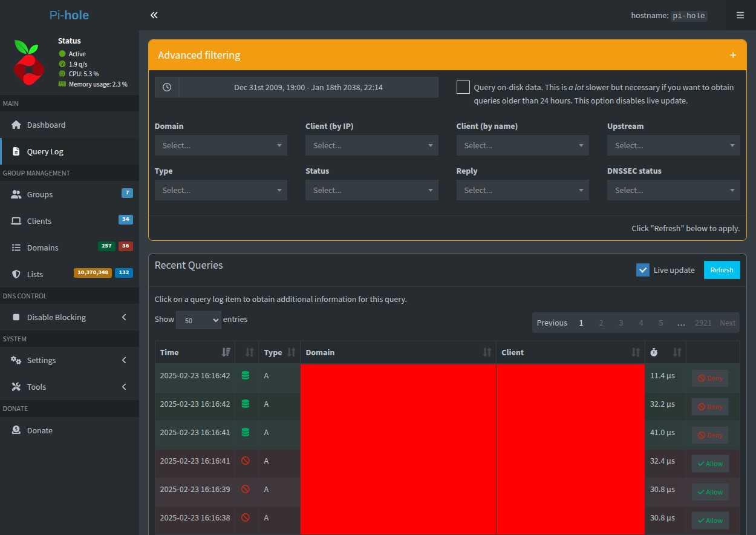
Task: Click the clock icon beside date range
Action: 167,87
